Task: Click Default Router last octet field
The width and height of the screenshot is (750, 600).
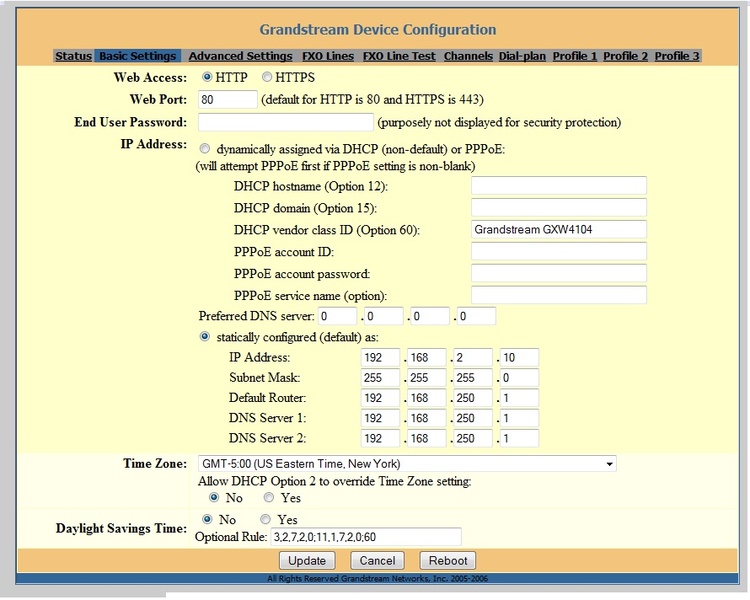Action: coord(519,398)
